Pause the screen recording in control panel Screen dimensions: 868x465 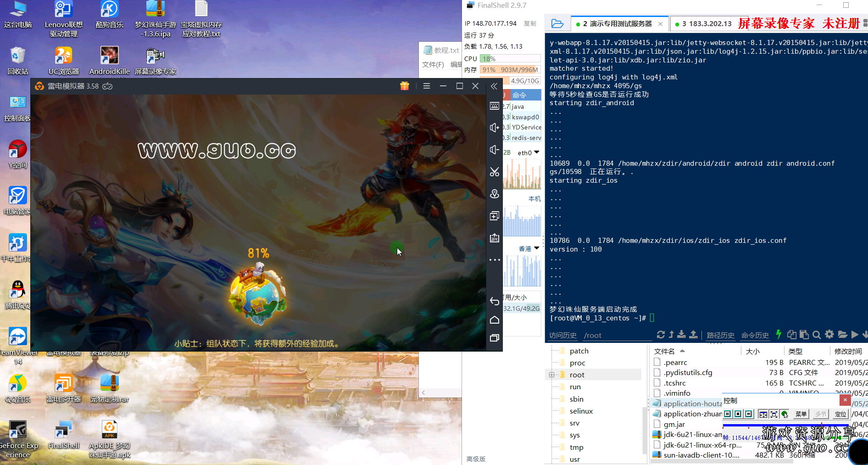(x=728, y=414)
